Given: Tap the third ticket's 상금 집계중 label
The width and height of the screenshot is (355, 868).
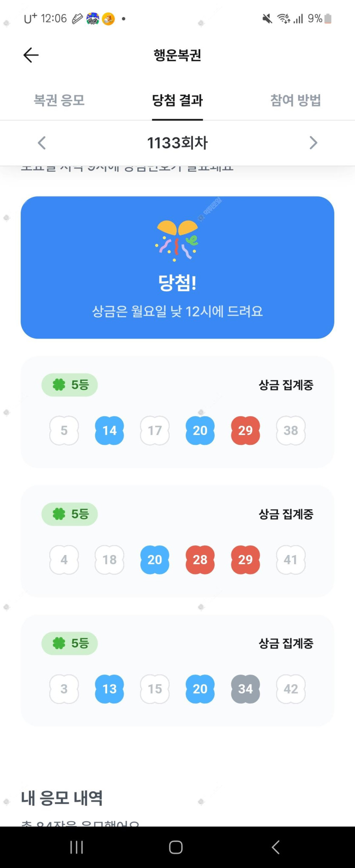Looking at the screenshot, I should click(x=286, y=643).
